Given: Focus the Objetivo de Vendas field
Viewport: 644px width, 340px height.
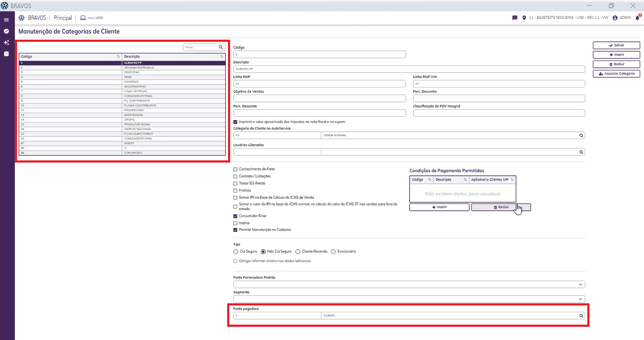Looking at the screenshot, I should pyautogui.click(x=320, y=99).
